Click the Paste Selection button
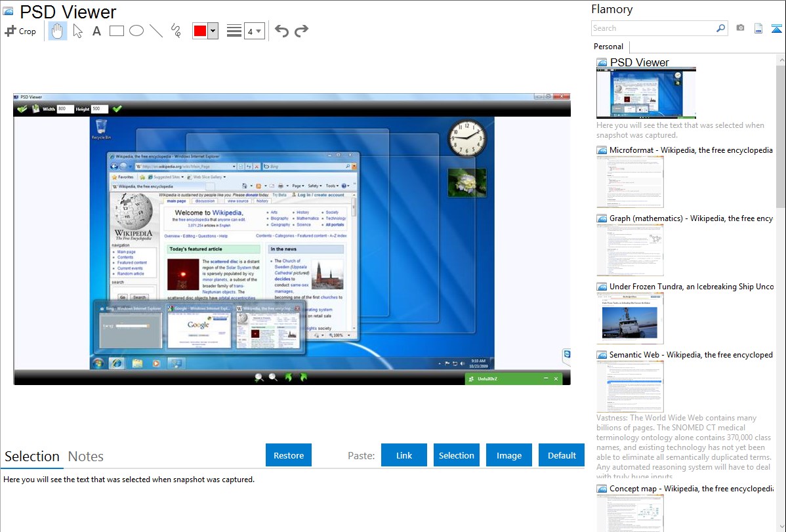Image resolution: width=786 pixels, height=532 pixels. click(x=456, y=455)
